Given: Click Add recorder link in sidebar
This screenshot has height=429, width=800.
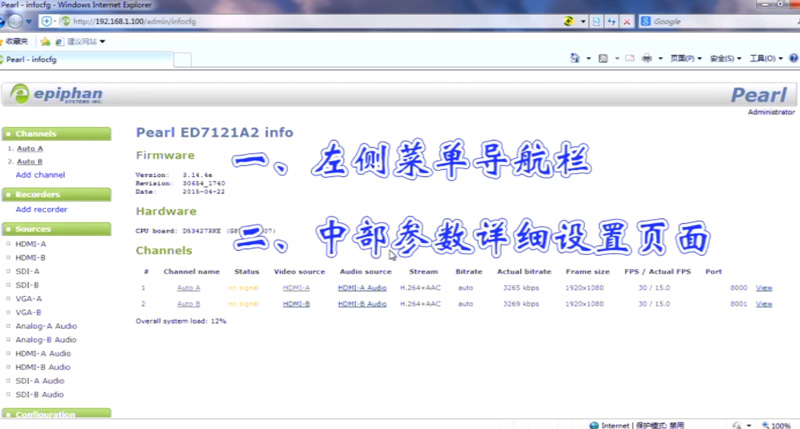Looking at the screenshot, I should [x=41, y=209].
